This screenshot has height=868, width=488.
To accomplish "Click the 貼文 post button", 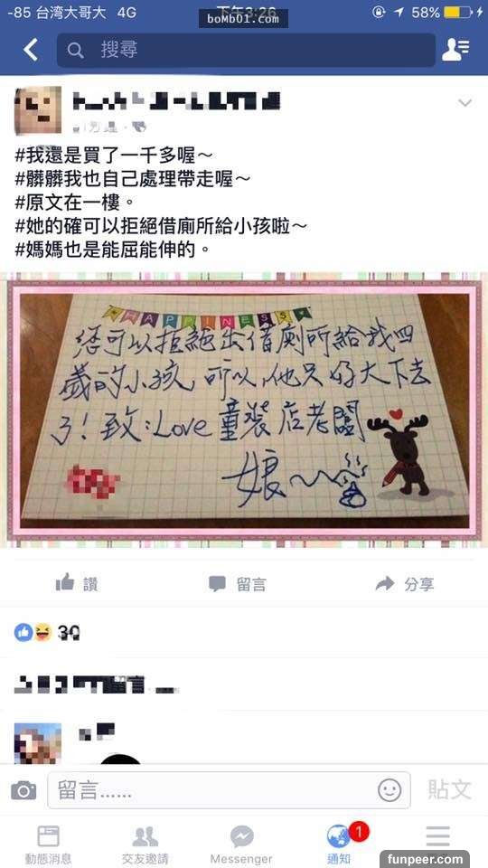I will click(449, 790).
